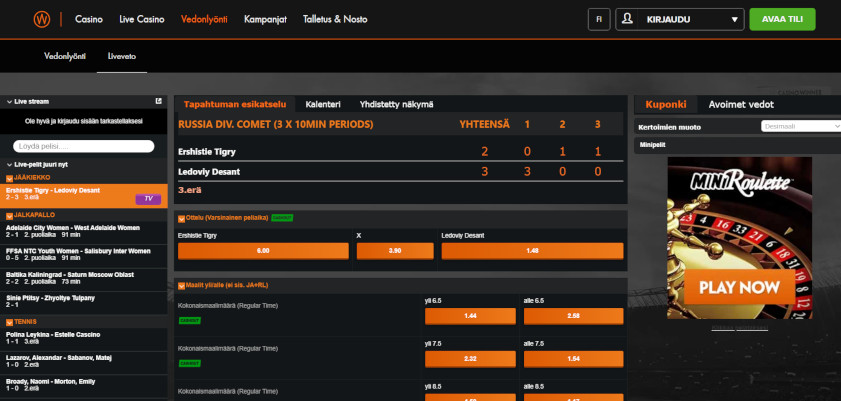This screenshot has height=401, width=841.
Task: Collapse the Jääkiekko category icon
Action: point(9,178)
